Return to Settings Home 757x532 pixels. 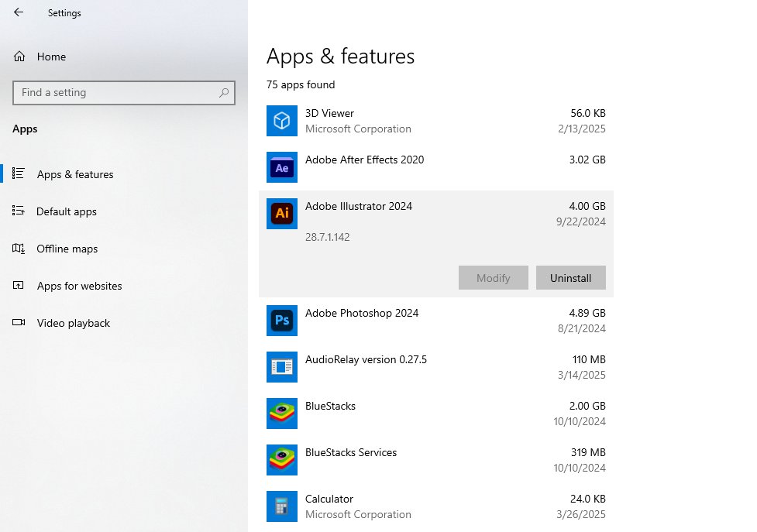pyautogui.click(x=51, y=57)
